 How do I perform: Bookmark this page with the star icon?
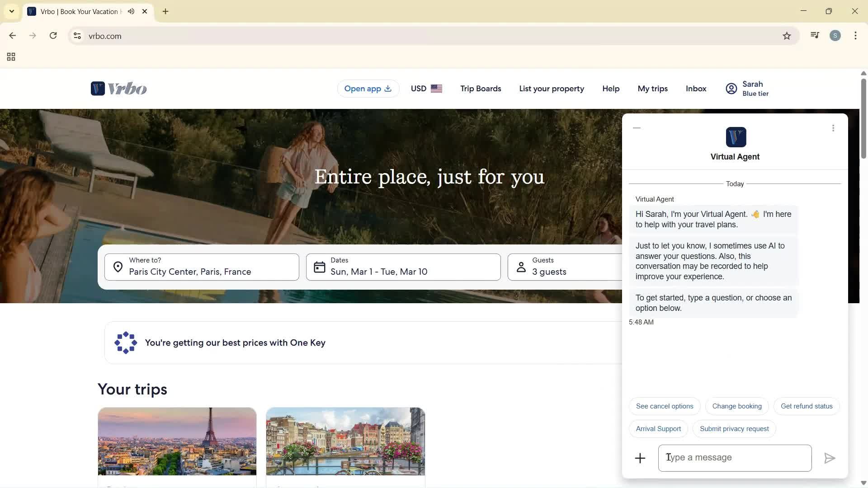[787, 36]
